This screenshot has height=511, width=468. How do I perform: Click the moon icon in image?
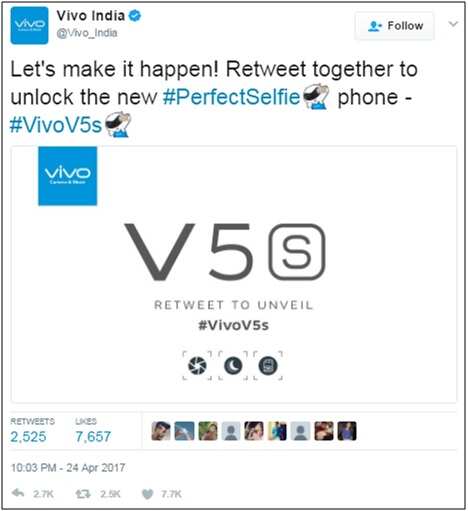point(233,366)
